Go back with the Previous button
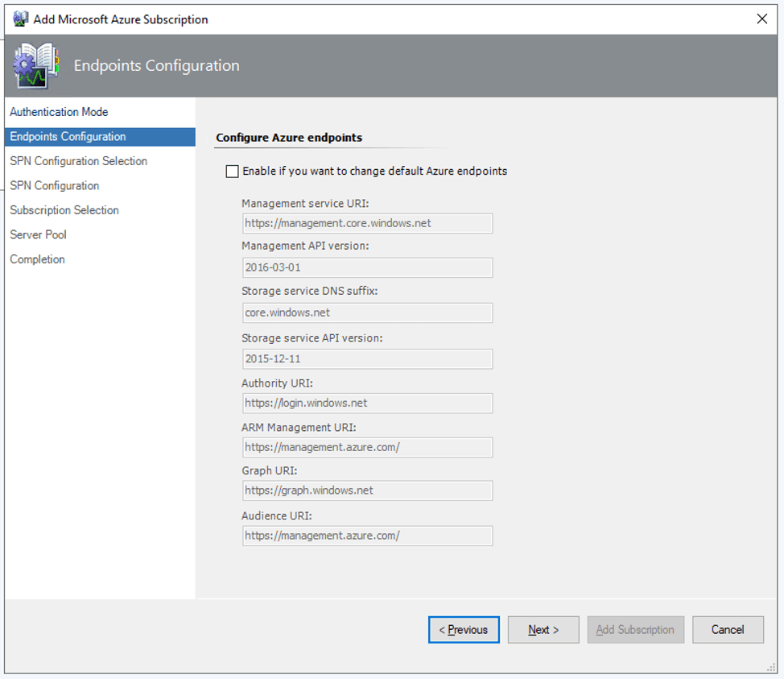 tap(464, 629)
